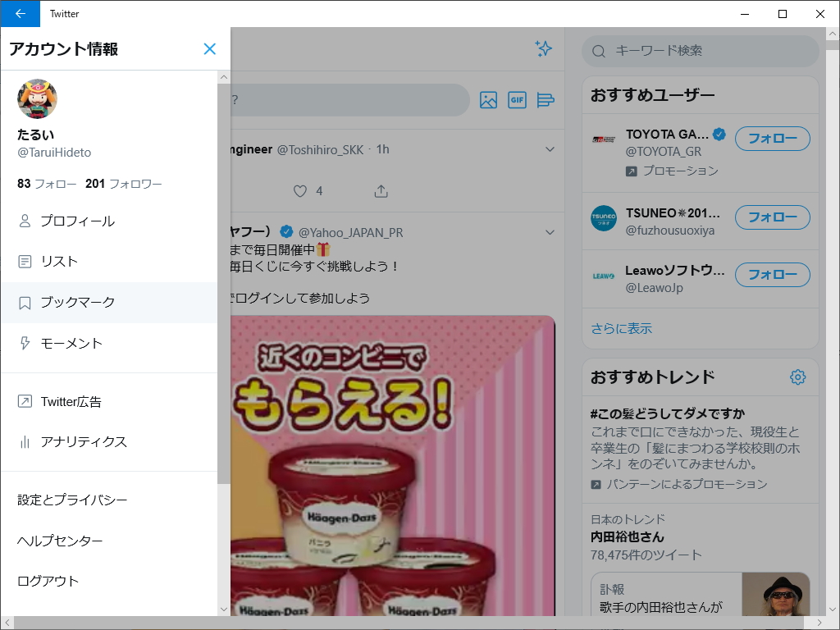Click the lightning icon next to モーメント
The width and height of the screenshot is (840, 630).
click(x=24, y=343)
